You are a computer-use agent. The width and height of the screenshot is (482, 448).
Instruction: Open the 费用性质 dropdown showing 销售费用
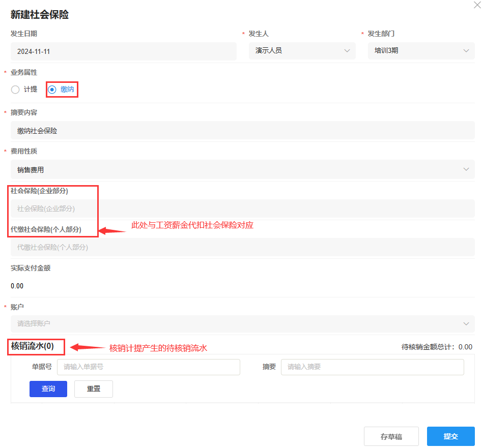click(x=242, y=169)
